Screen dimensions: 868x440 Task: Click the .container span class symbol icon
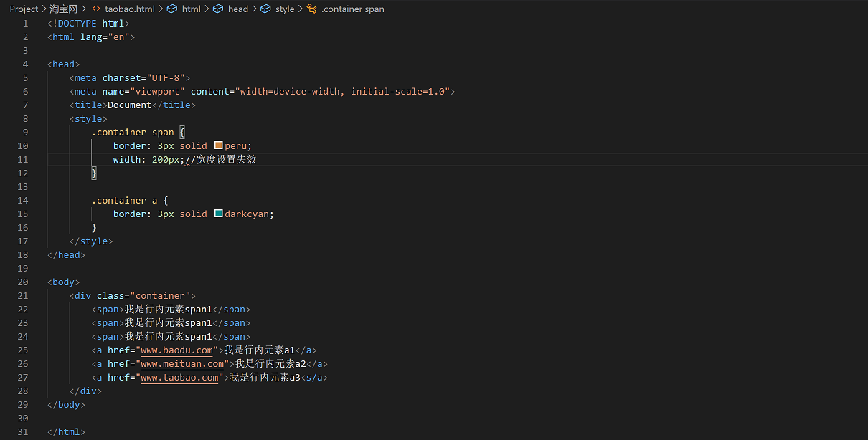[x=311, y=9]
